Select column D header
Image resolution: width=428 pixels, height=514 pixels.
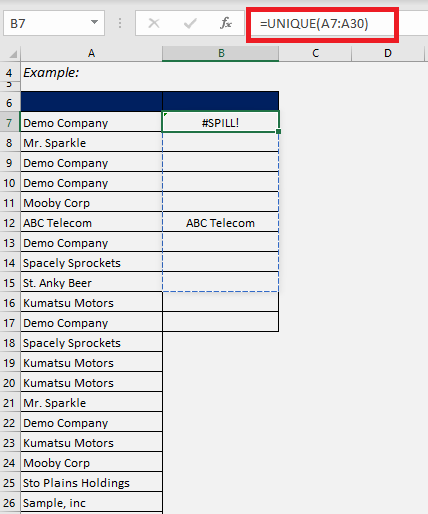tap(388, 53)
